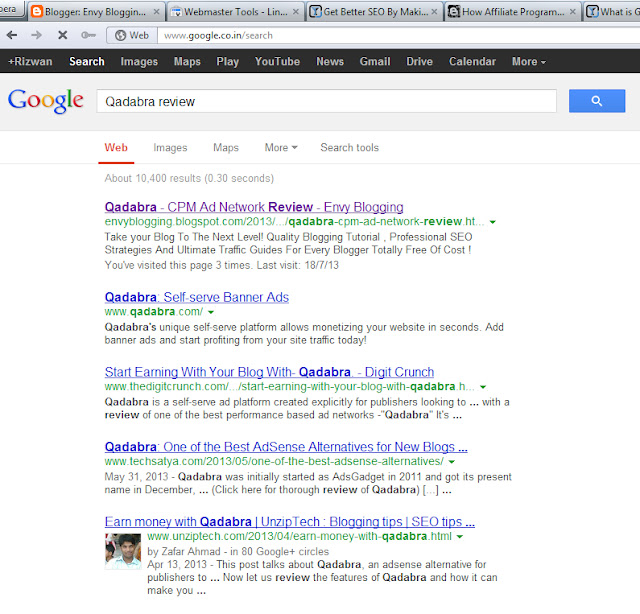The width and height of the screenshot is (640, 614).
Task: Click the Webmaster Tools tab favicon
Action: pos(176,12)
